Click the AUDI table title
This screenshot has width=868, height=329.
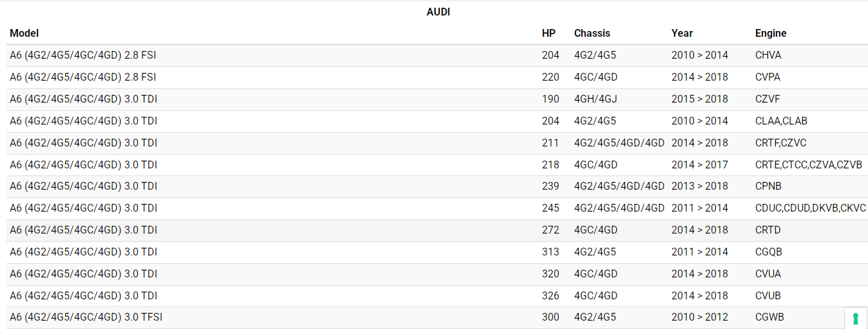(438, 12)
